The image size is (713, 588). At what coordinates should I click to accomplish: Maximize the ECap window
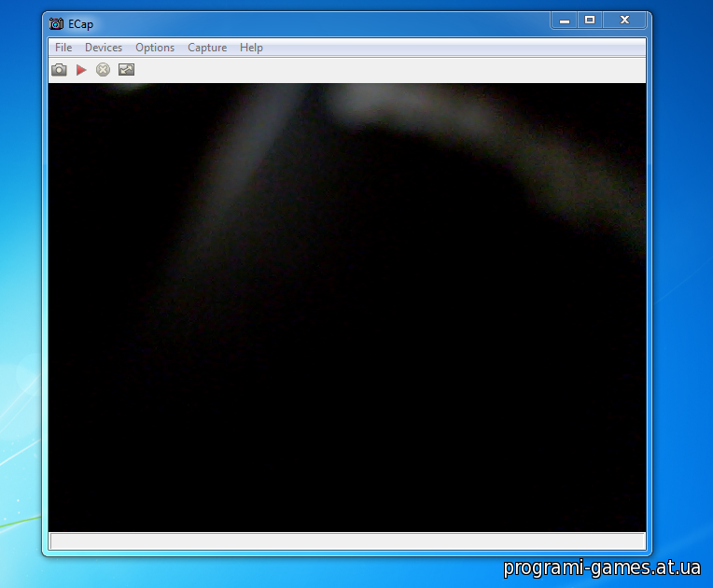tap(590, 21)
